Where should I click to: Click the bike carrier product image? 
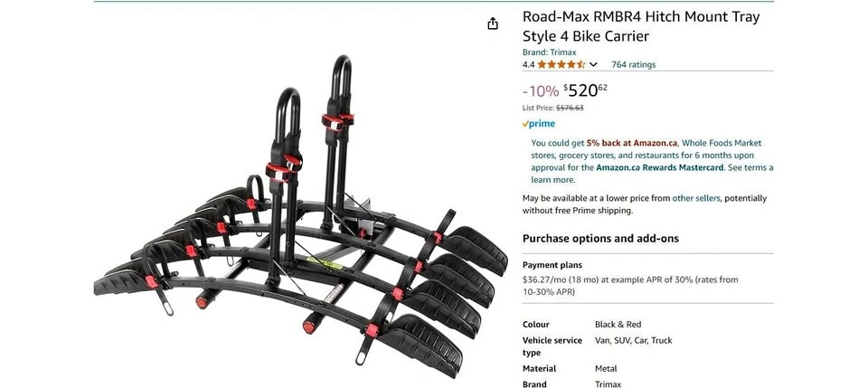point(300,216)
